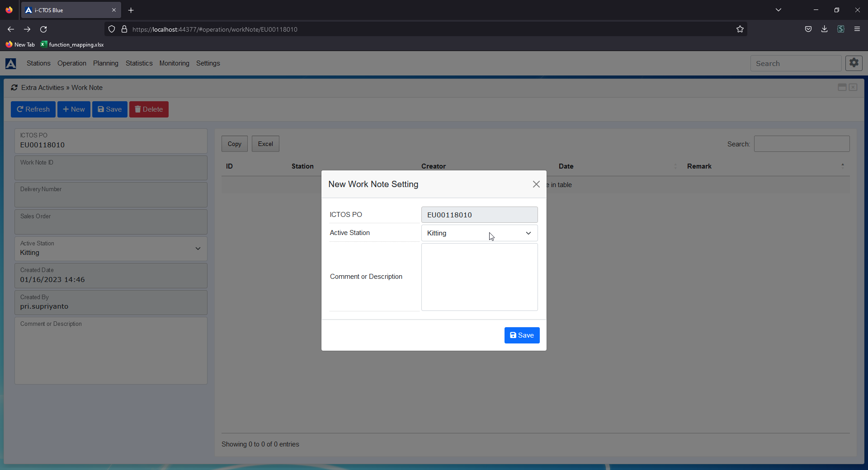
Task: Click the i-CTOS logo icon in navbar
Action: [x=11, y=64]
